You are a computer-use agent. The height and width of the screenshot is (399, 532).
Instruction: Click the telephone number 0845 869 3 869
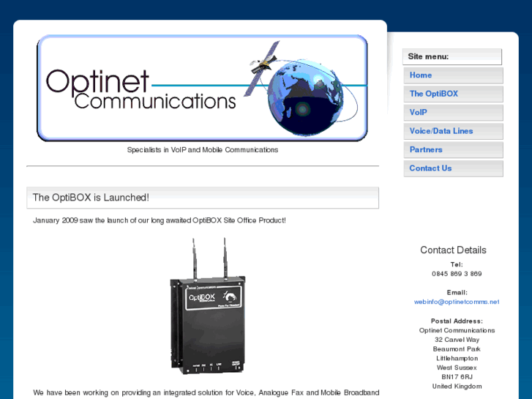point(457,274)
